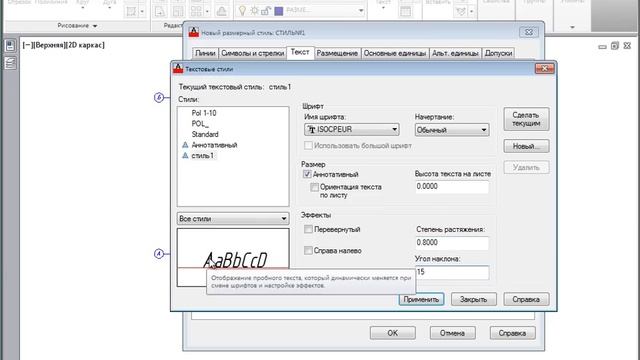The height and width of the screenshot is (360, 640).
Task: Select стиль1 in the styles list
Action: point(202,156)
